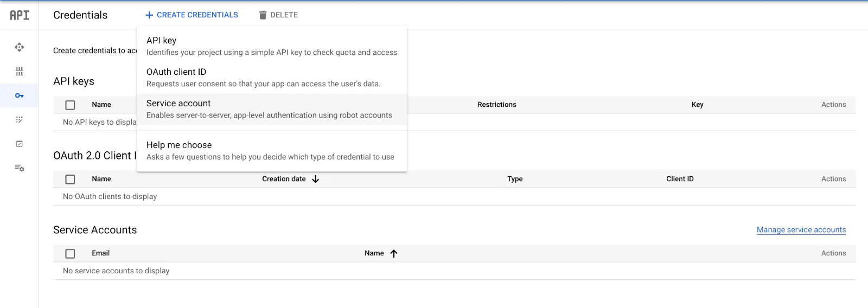Toggle select-all checkbox in OAuth clients table
Screen dimensions: 868x308
tap(70, 179)
